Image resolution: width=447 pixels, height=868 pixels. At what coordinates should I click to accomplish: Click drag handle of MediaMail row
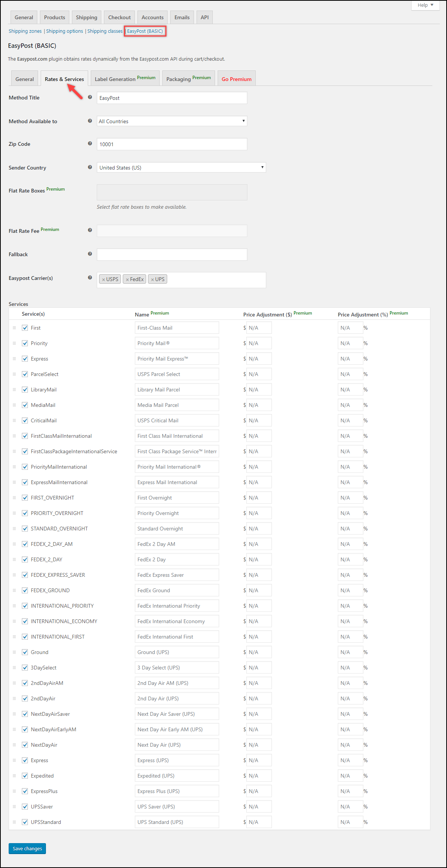(14, 405)
